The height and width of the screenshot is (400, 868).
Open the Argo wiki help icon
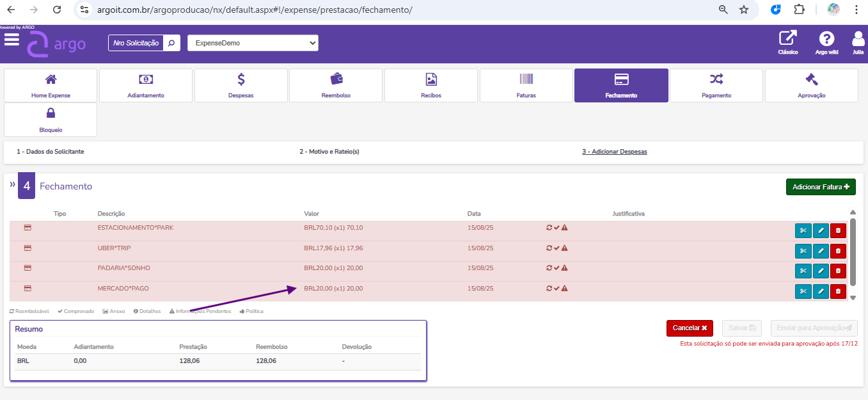[826, 39]
